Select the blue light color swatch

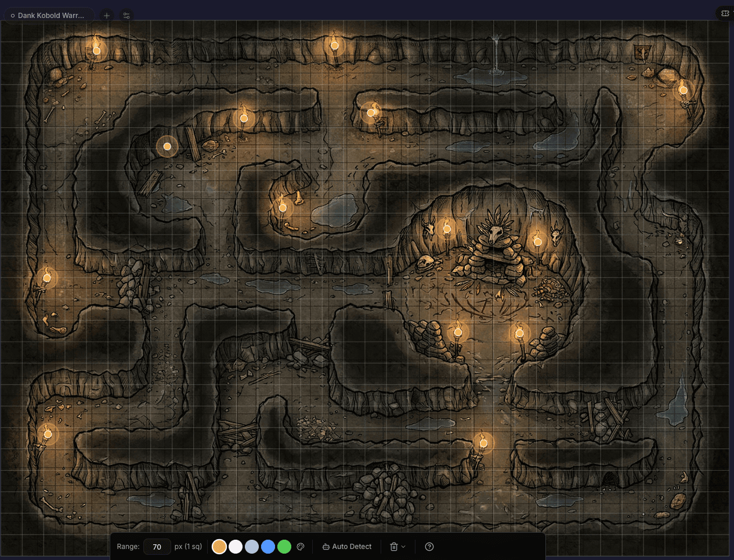point(268,546)
